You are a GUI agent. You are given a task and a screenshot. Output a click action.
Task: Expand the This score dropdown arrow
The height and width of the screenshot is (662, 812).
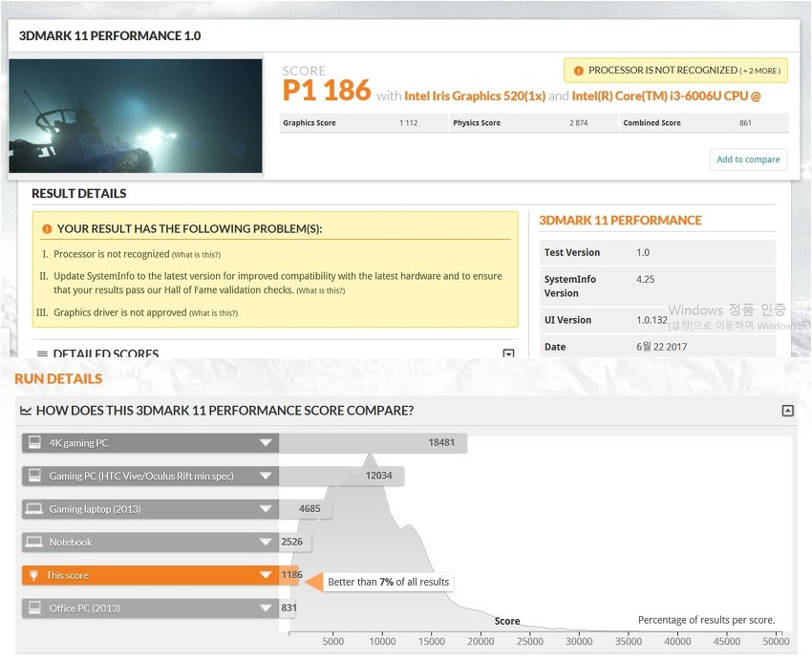266,575
